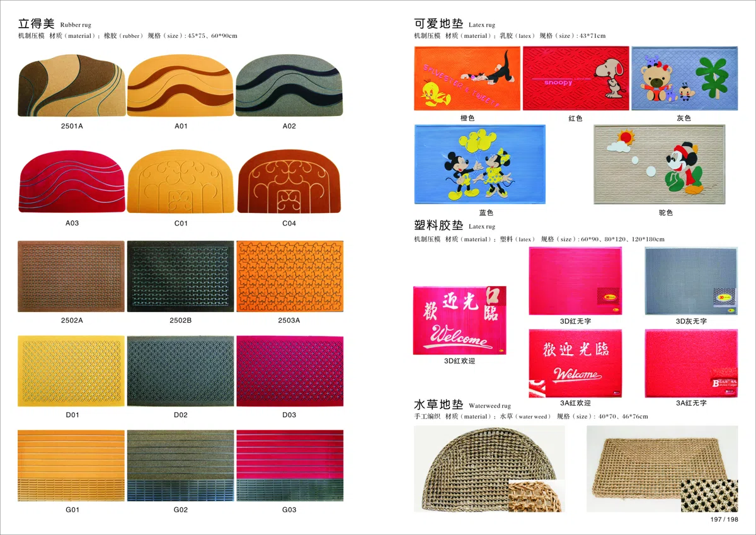This screenshot has height=535, width=756.
Task: Click the 3D灰无字 grey mat image
Action: click(x=691, y=281)
